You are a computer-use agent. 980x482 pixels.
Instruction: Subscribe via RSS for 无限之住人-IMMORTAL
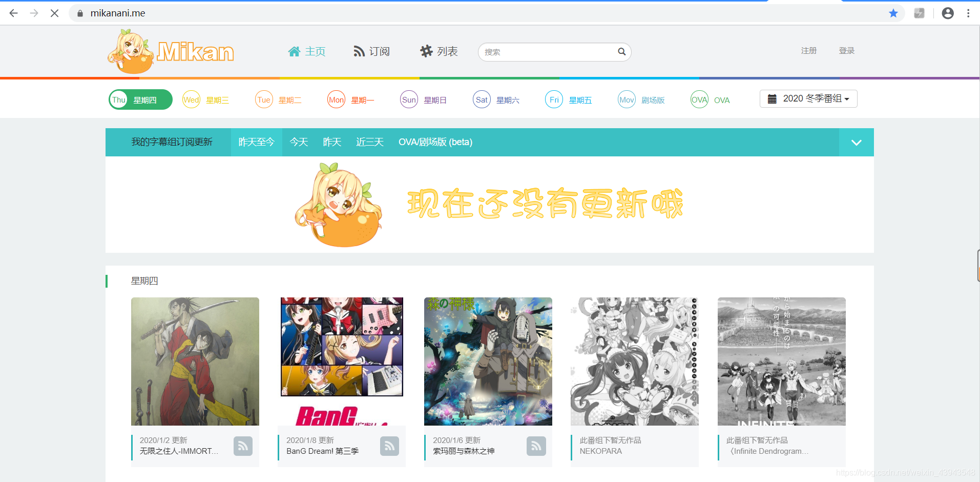pos(243,446)
